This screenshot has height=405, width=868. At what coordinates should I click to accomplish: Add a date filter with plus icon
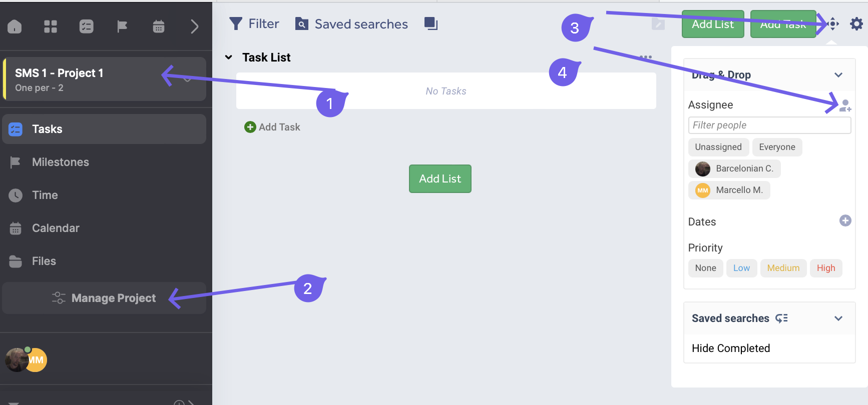coord(845,220)
